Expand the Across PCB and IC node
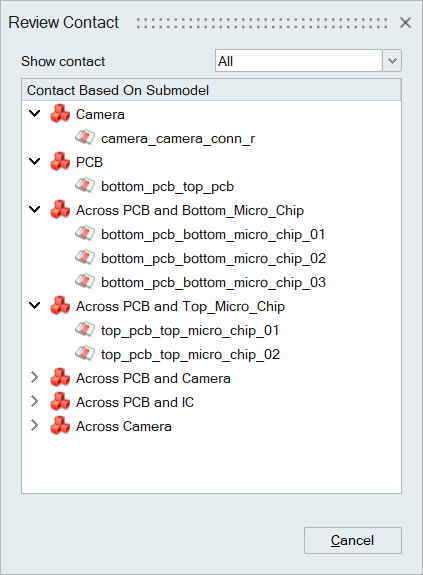Image resolution: width=423 pixels, height=575 pixels. coord(34,402)
